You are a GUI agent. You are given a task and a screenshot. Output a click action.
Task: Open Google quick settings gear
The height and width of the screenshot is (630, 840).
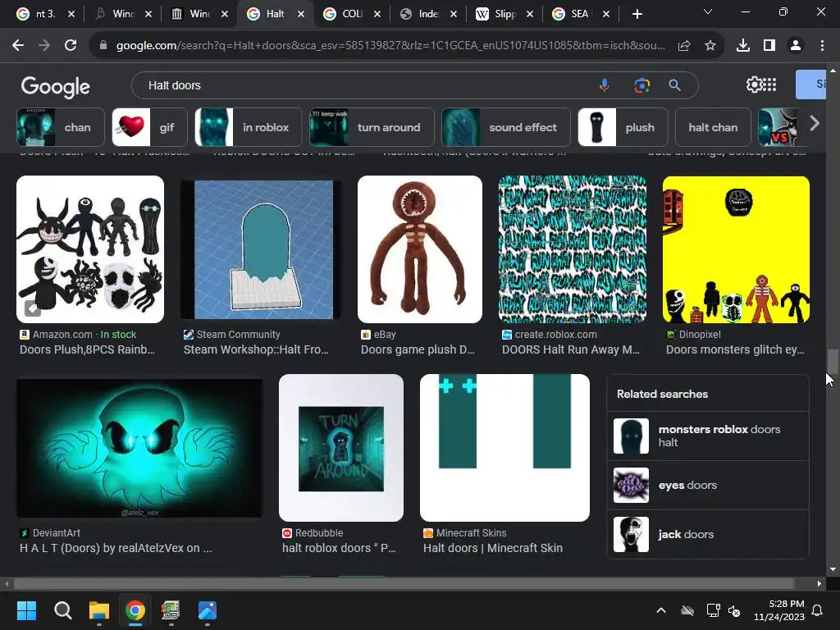[754, 84]
